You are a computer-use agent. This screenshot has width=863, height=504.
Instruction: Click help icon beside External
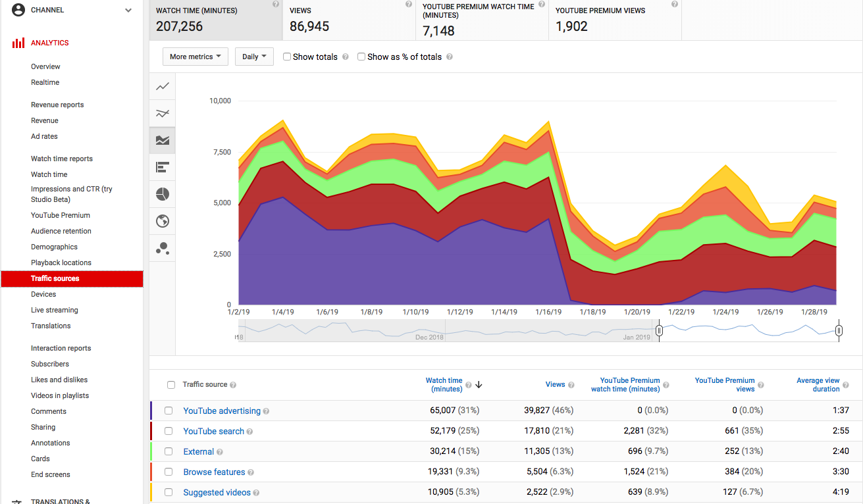pyautogui.click(x=220, y=452)
